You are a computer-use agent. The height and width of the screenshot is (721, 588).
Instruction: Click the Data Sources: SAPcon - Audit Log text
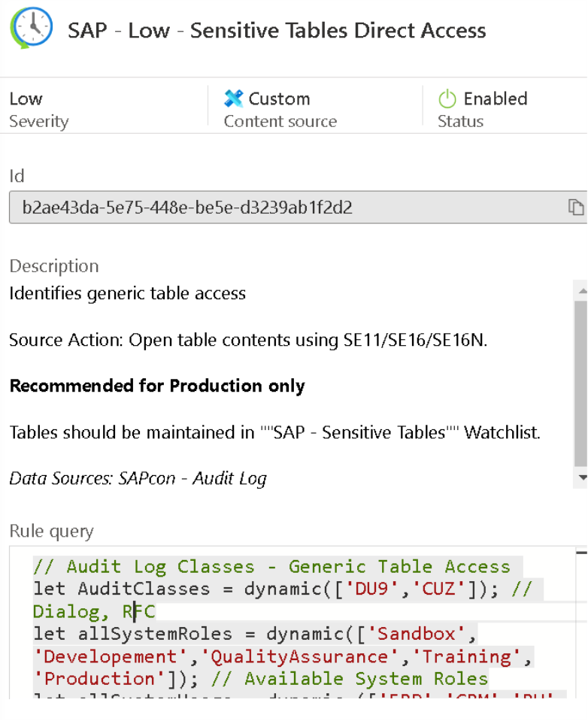(138, 477)
